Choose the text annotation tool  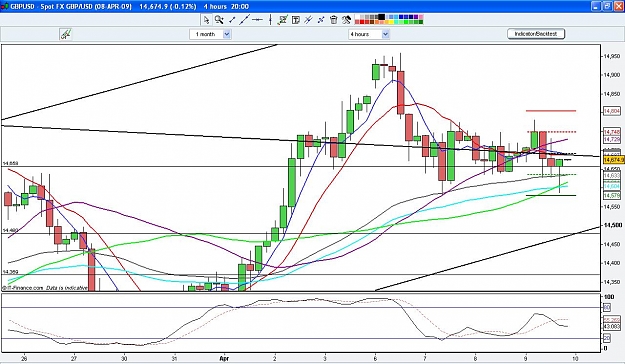pyautogui.click(x=296, y=20)
